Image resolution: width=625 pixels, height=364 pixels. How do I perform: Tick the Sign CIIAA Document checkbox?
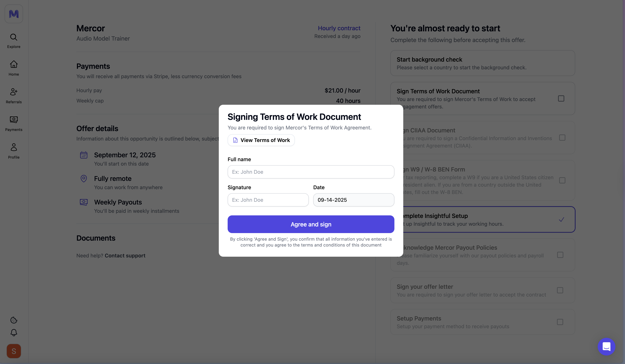pos(562,138)
